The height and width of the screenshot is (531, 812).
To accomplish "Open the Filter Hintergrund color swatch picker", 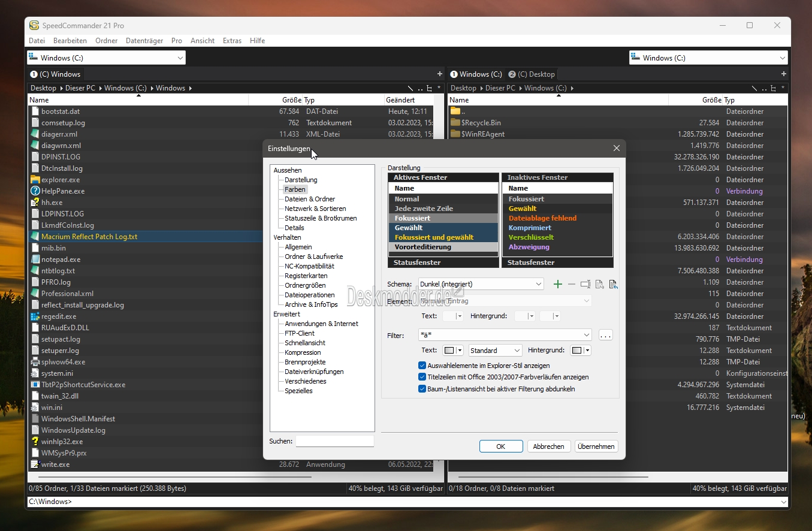I will point(581,351).
